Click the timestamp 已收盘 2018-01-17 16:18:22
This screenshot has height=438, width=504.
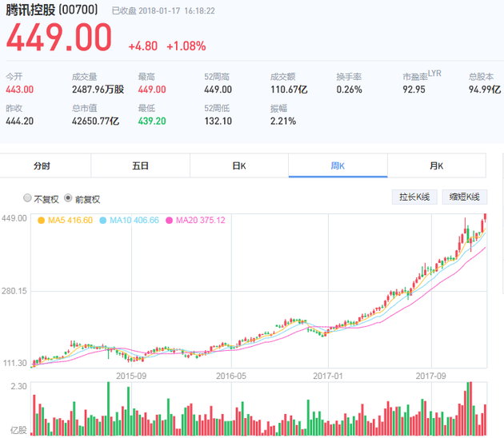tap(163, 11)
